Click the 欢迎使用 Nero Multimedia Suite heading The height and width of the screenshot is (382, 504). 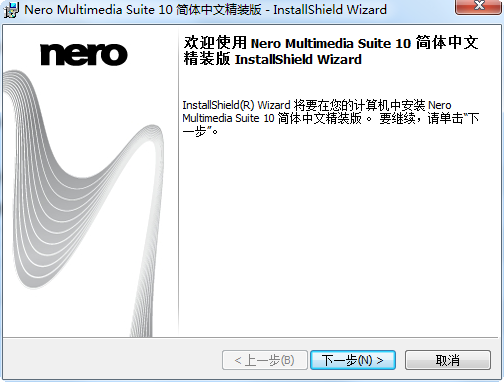click(331, 51)
